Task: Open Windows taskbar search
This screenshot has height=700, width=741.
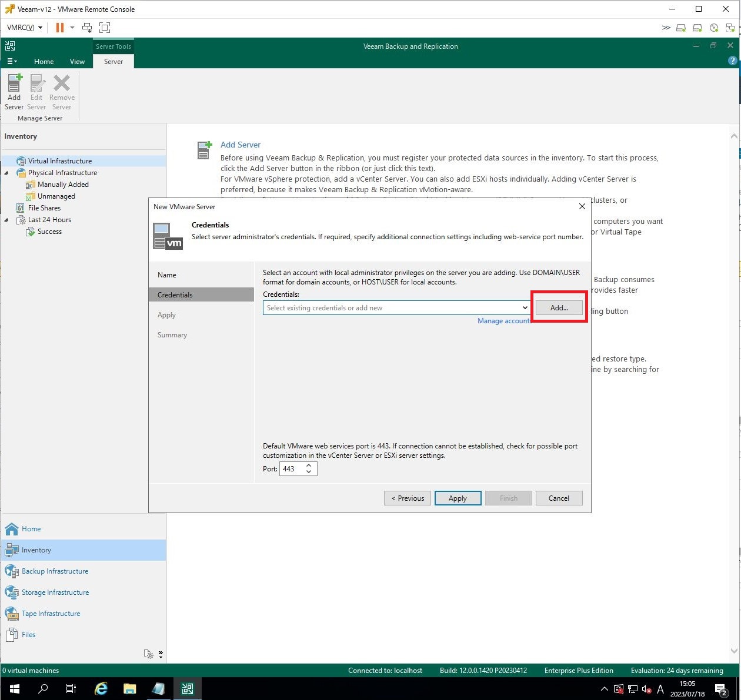Action: tap(42, 689)
